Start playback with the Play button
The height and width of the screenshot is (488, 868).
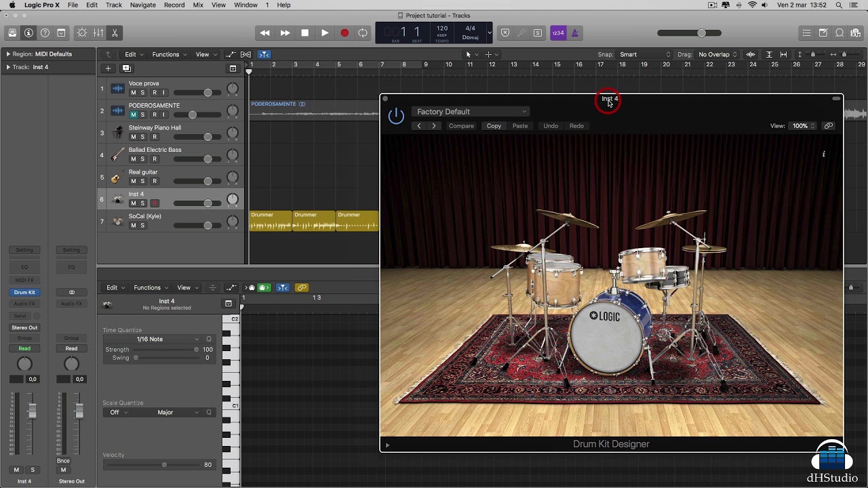(x=324, y=33)
